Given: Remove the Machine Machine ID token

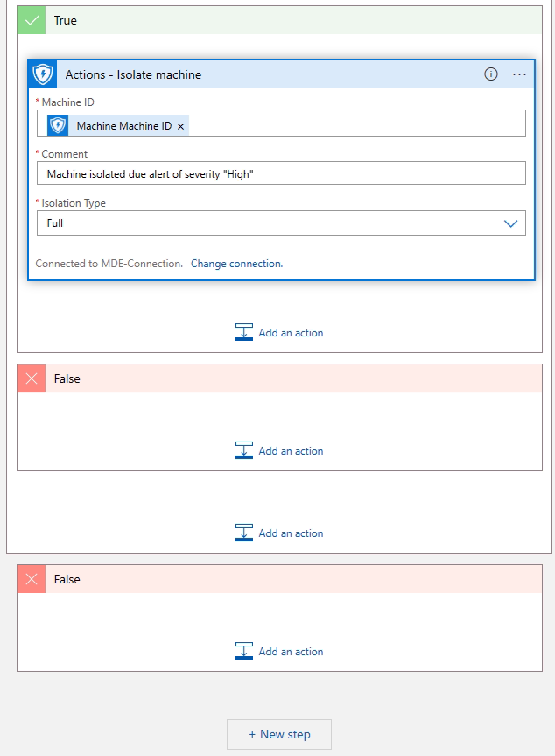Looking at the screenshot, I should point(181,126).
